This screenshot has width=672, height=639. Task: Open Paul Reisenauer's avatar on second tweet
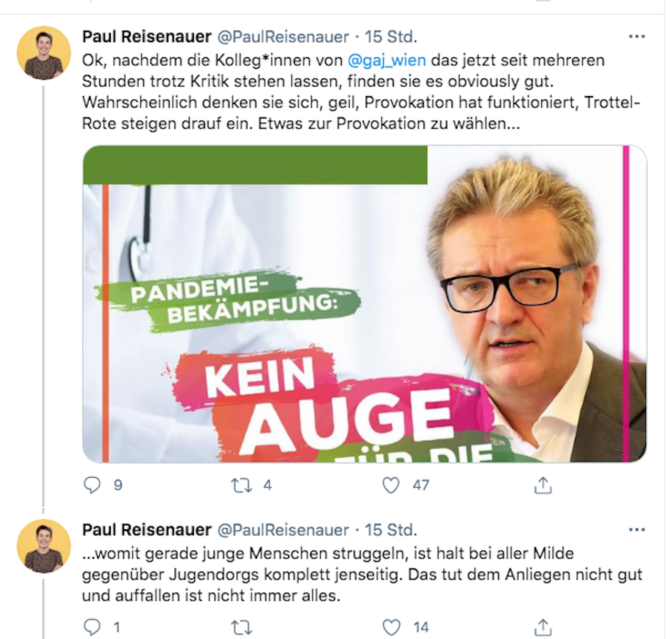pos(44,547)
